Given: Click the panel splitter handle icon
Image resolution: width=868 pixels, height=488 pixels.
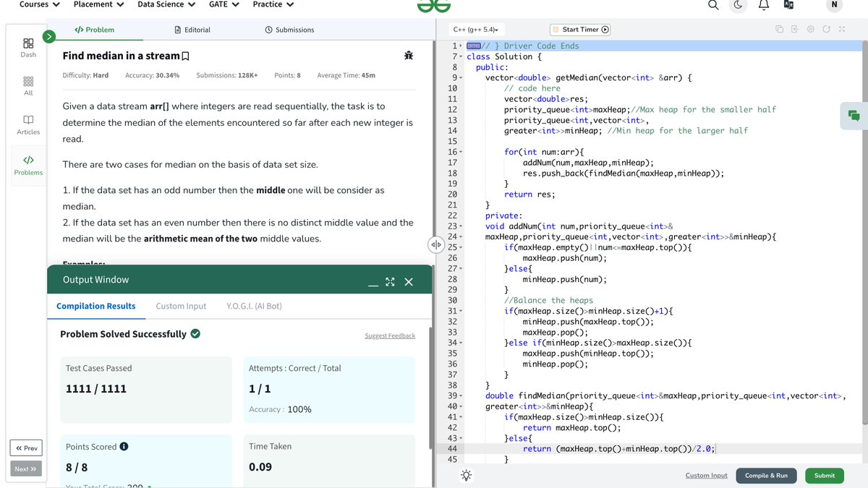Looking at the screenshot, I should click(436, 244).
